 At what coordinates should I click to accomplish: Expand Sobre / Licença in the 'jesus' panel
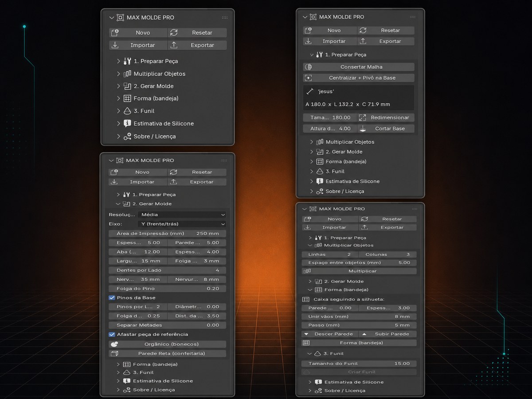pos(312,191)
